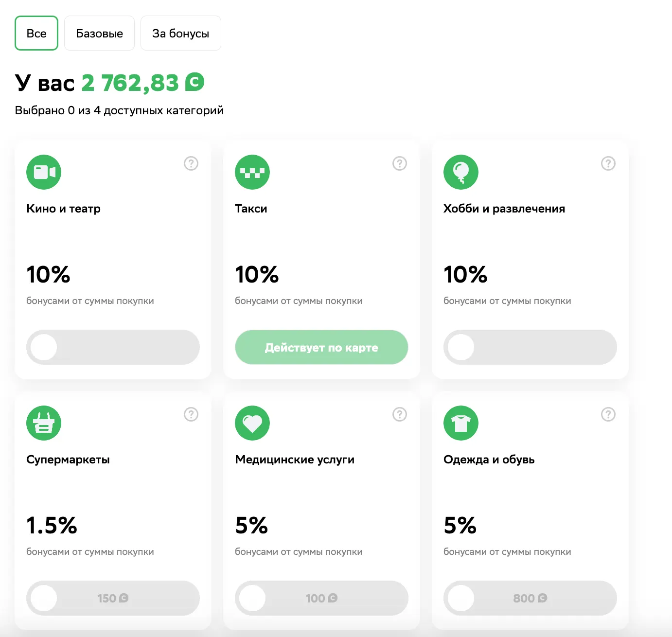The height and width of the screenshot is (637, 672).
Task: Click the Действует по карте button
Action: click(321, 347)
